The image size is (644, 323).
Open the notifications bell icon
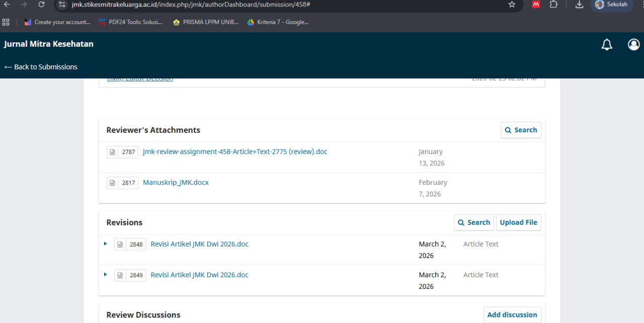pos(607,45)
